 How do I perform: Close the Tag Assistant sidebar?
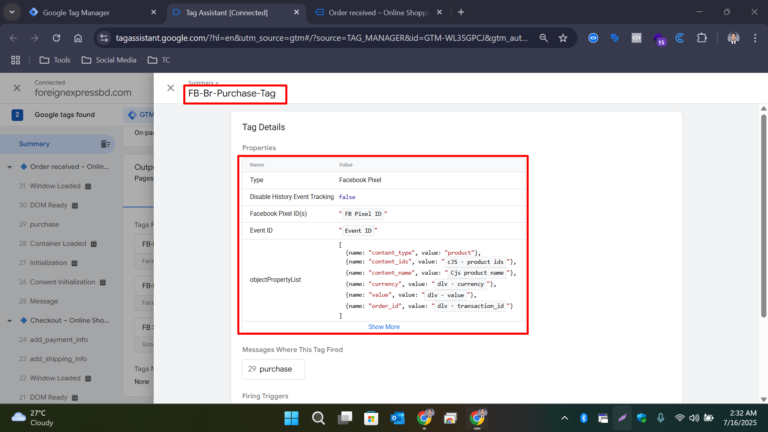click(x=17, y=88)
